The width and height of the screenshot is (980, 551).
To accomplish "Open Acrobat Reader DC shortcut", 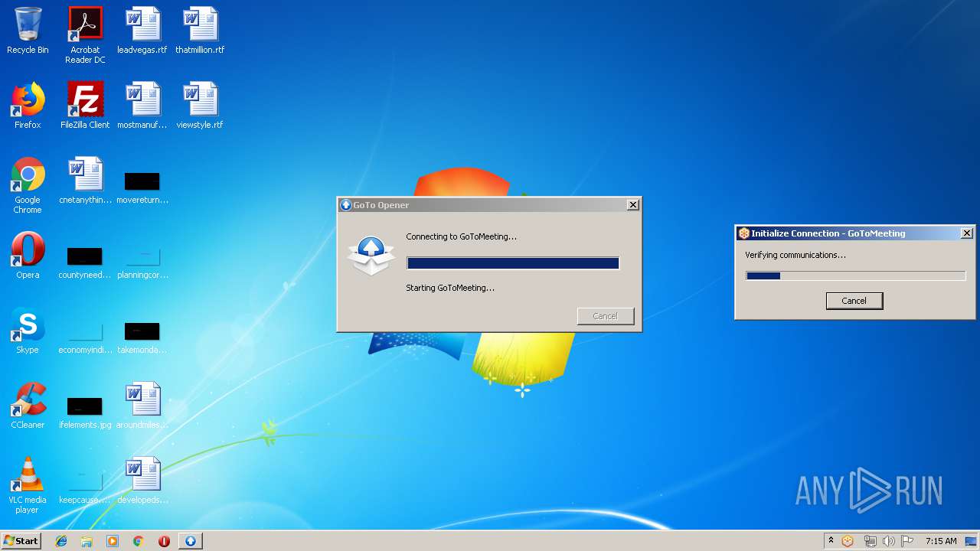I will 85,35.
